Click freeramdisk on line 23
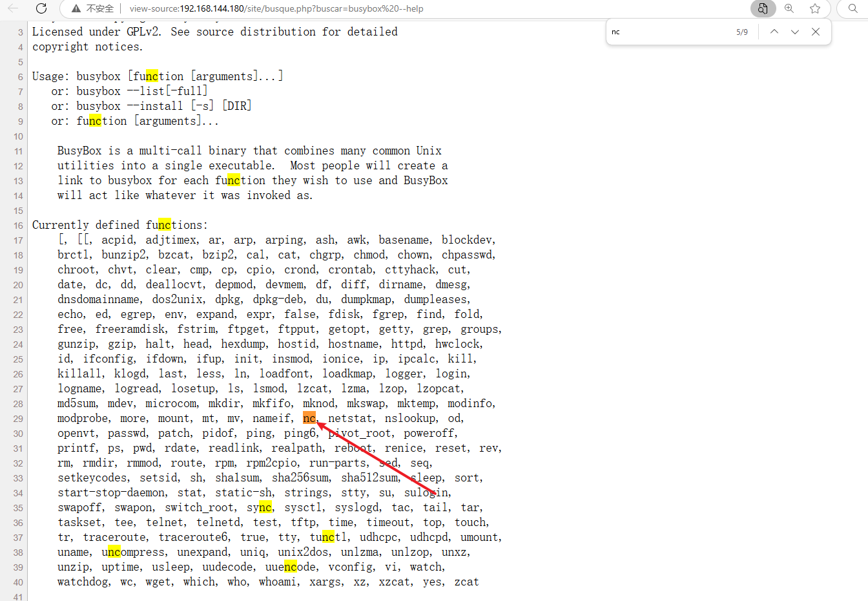The image size is (868, 601). pyautogui.click(x=130, y=329)
